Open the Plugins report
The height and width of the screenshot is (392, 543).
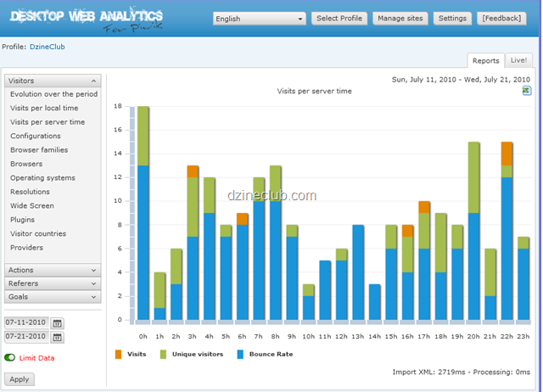tap(22, 220)
